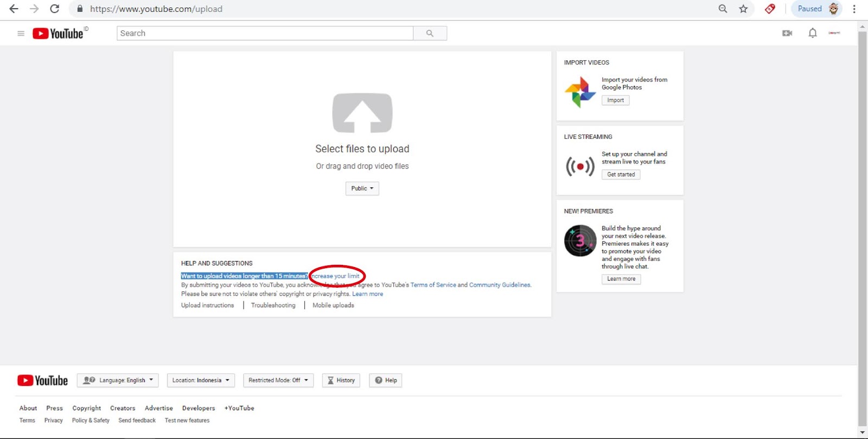Screen dimensions: 868x439
Task: Expand the Restricted Mode: Off dropdown
Action: point(278,380)
